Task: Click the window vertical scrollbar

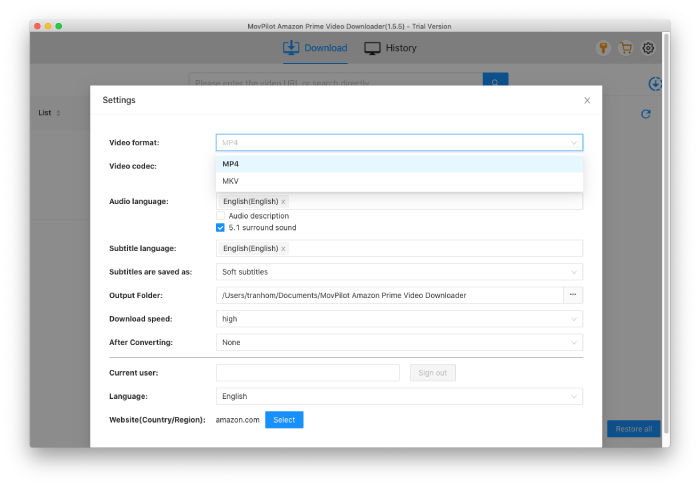Action: tap(666, 232)
